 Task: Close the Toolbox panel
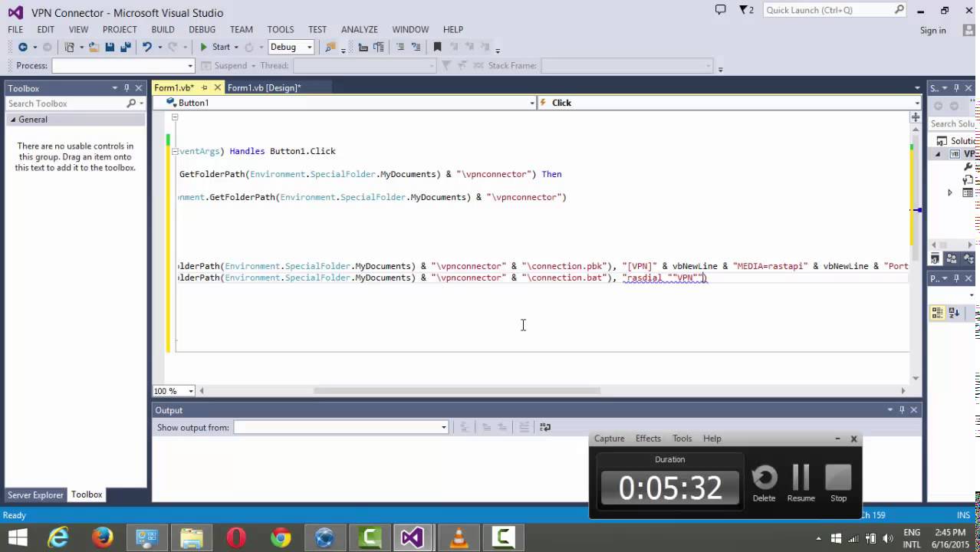(x=139, y=88)
